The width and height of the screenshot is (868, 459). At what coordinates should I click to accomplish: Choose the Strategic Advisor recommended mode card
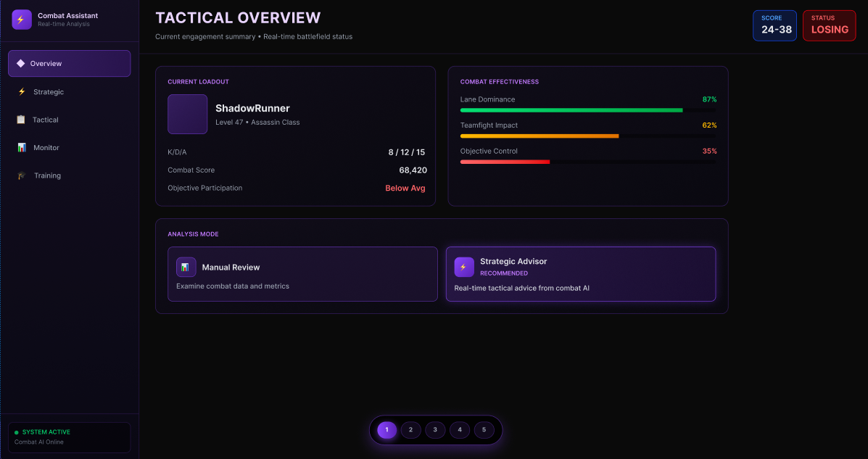coord(581,274)
